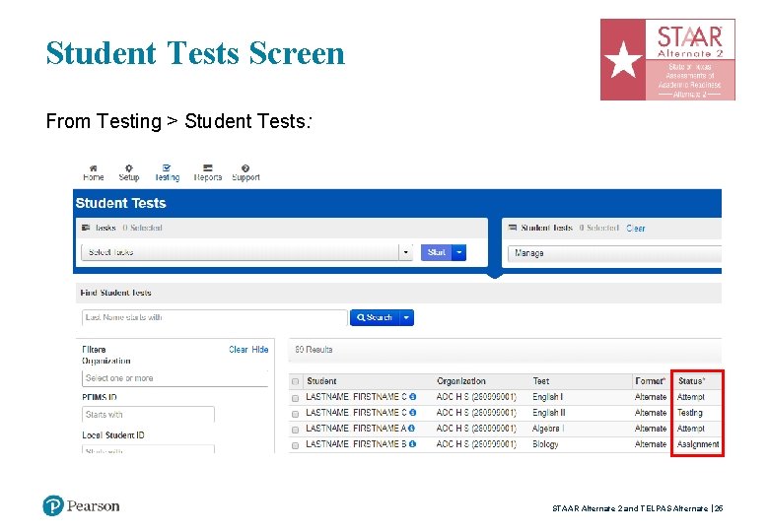Viewport: 769px width, 532px height.
Task: Sort by the Status column header
Action: (x=691, y=381)
